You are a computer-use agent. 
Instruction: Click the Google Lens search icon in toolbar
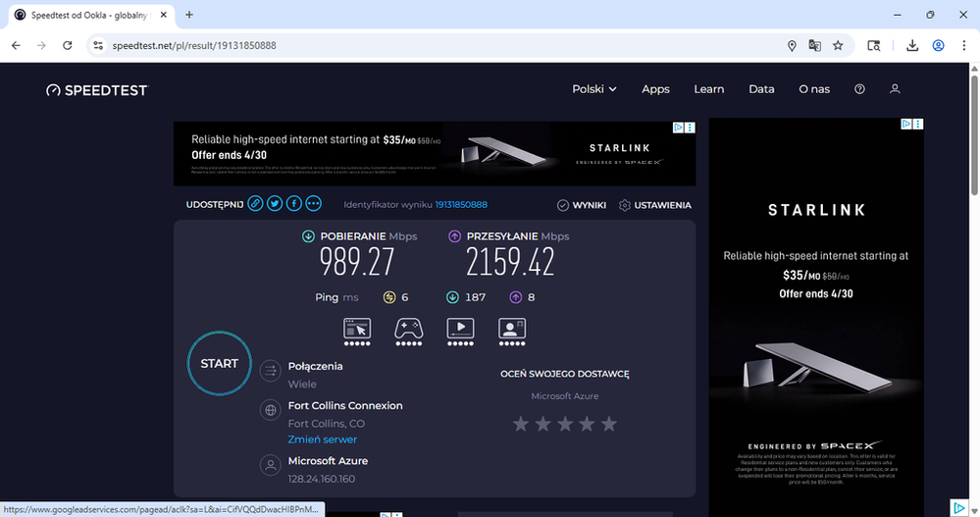(x=874, y=46)
